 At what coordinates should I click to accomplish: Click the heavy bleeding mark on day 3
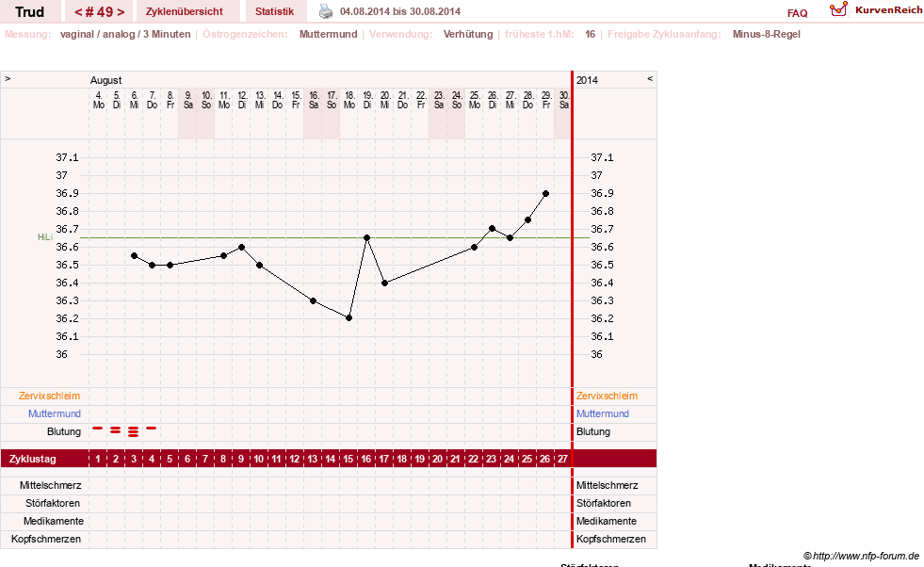[133, 431]
